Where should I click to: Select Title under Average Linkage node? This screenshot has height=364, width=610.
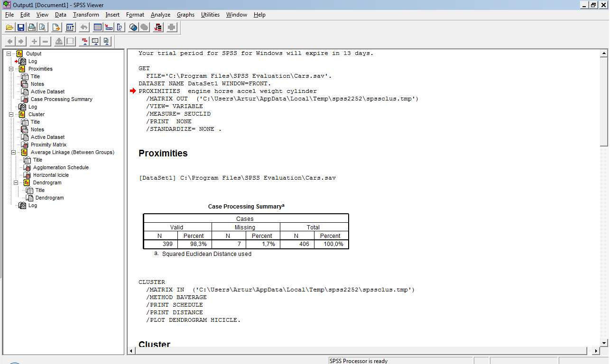click(x=37, y=160)
